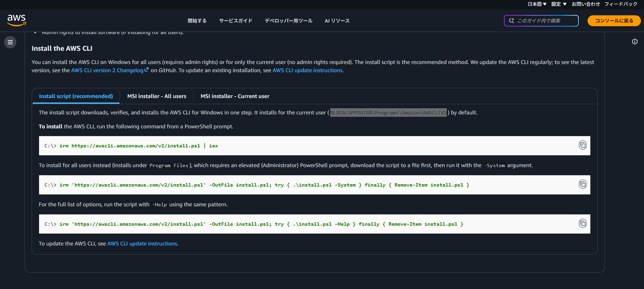The height and width of the screenshot is (289, 644).
Task: Open the page info panel icon
Action: point(635,42)
